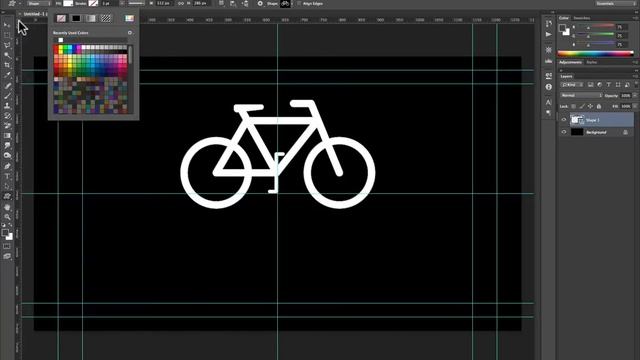This screenshot has width=640, height=360.
Task: Select the Healing Brush tool
Action: tap(7, 86)
